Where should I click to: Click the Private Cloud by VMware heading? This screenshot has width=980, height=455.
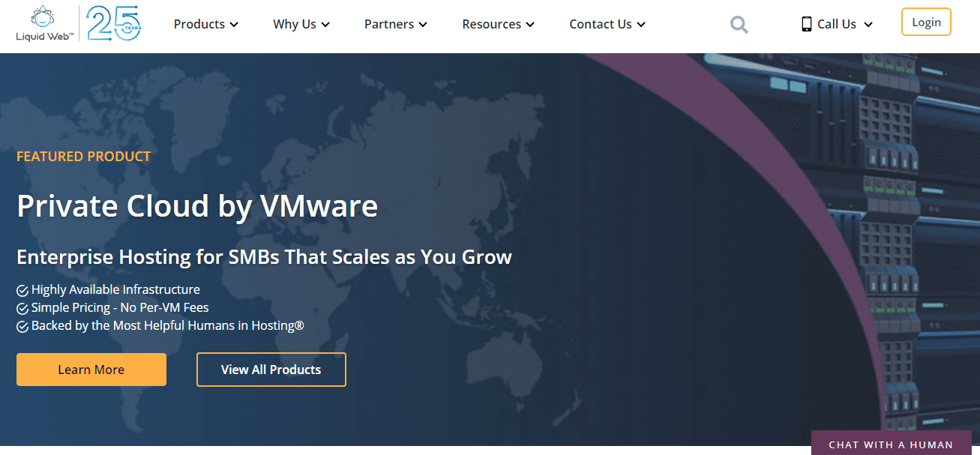(197, 205)
